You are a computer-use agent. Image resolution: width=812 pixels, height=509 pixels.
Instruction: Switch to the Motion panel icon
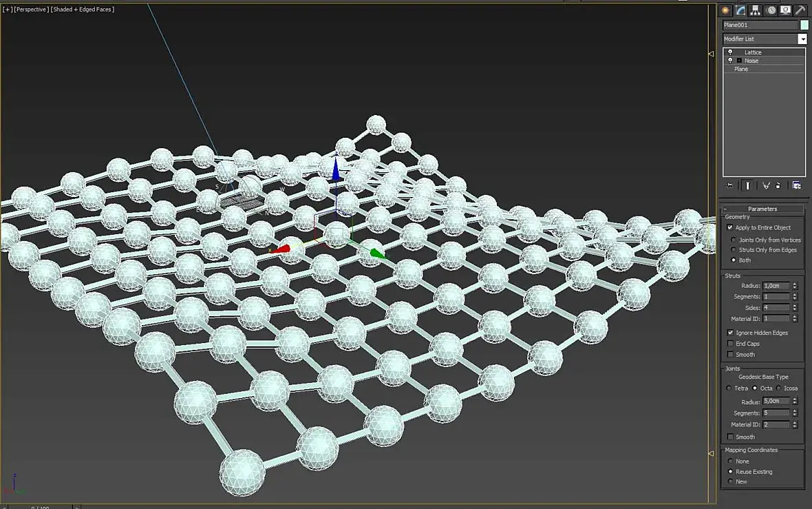point(771,10)
